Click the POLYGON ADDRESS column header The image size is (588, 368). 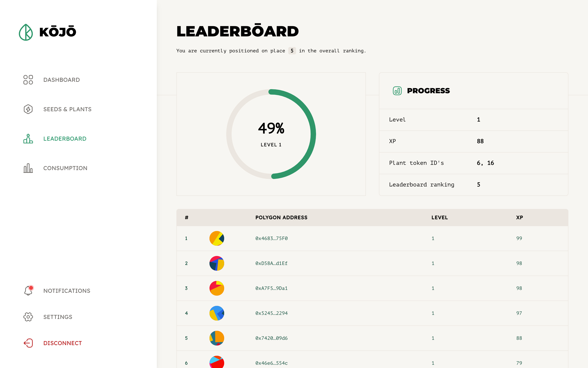281,218
